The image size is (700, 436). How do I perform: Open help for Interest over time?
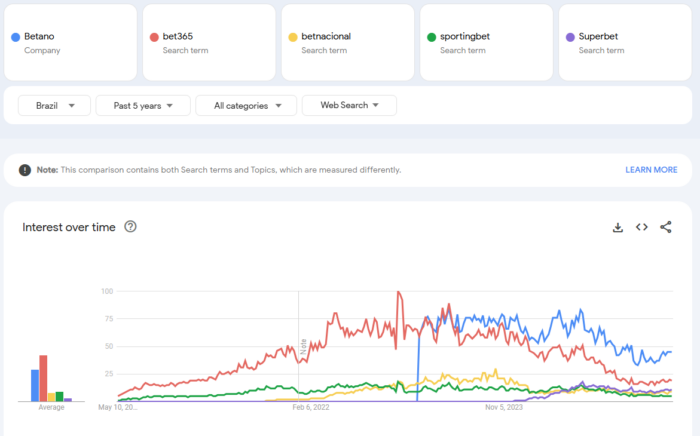[130, 227]
